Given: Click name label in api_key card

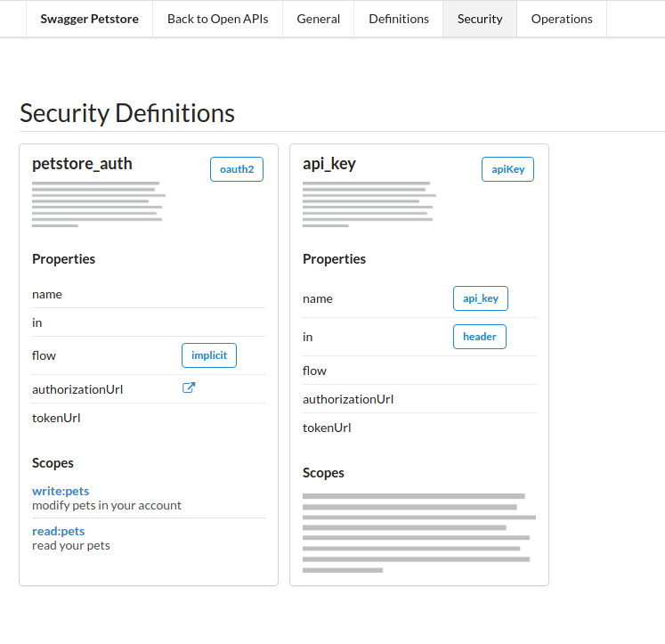Looking at the screenshot, I should 318,299.
